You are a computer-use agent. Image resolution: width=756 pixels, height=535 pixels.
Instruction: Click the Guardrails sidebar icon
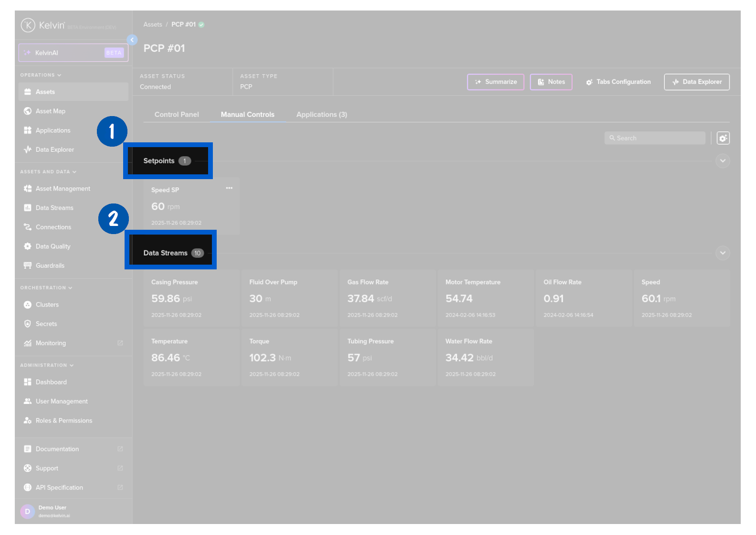[x=28, y=266]
